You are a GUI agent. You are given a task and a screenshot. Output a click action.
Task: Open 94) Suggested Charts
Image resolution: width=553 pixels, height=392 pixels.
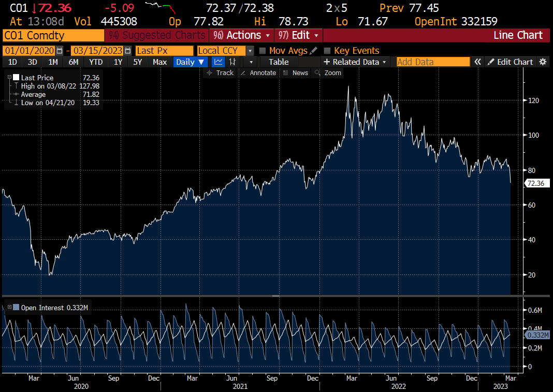coord(156,35)
